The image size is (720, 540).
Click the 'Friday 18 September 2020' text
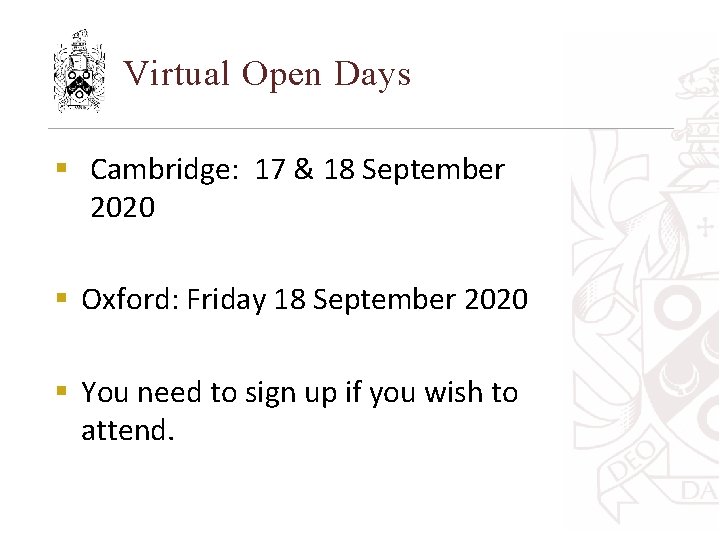pos(357,300)
